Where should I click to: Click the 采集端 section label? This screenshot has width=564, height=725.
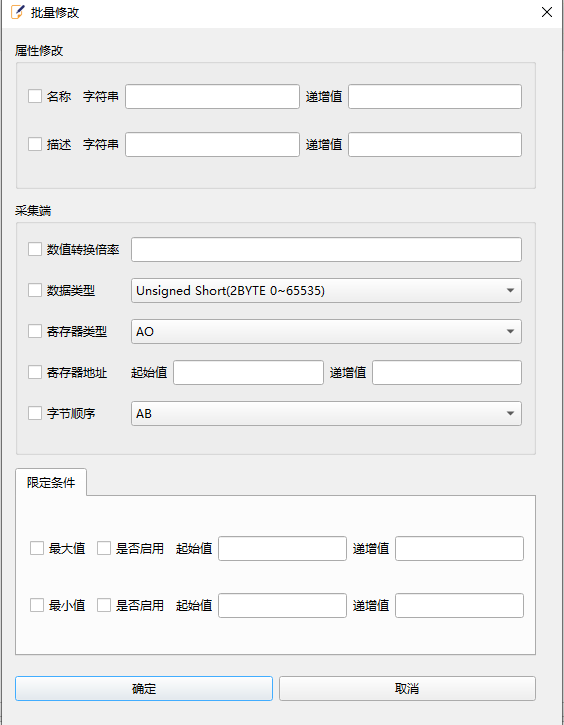(x=33, y=211)
